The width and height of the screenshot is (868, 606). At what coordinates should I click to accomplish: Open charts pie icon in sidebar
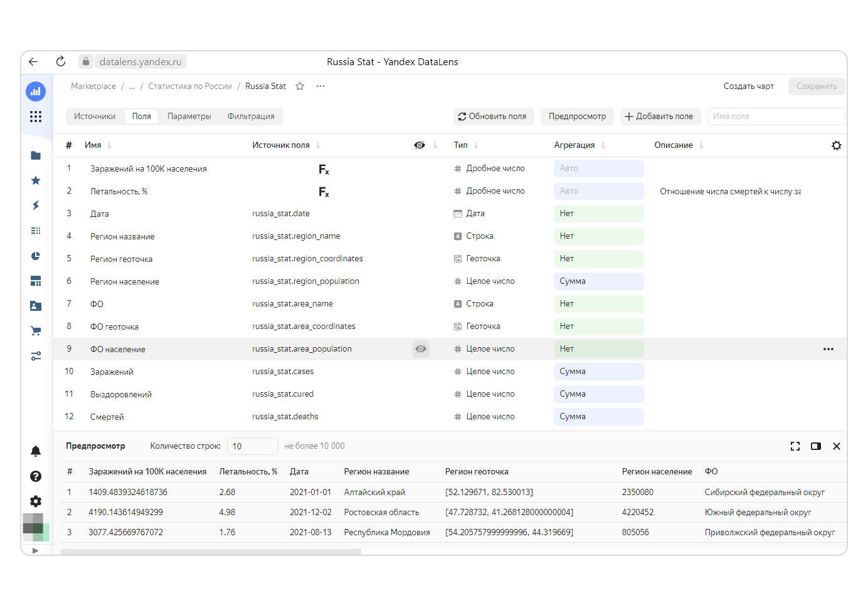click(x=36, y=256)
